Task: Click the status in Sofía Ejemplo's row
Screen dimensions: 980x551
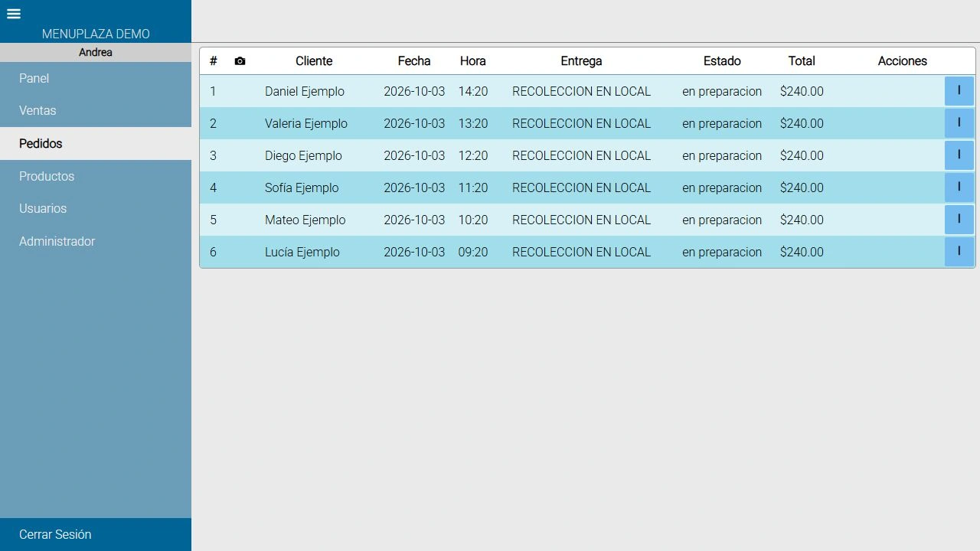Action: click(722, 187)
